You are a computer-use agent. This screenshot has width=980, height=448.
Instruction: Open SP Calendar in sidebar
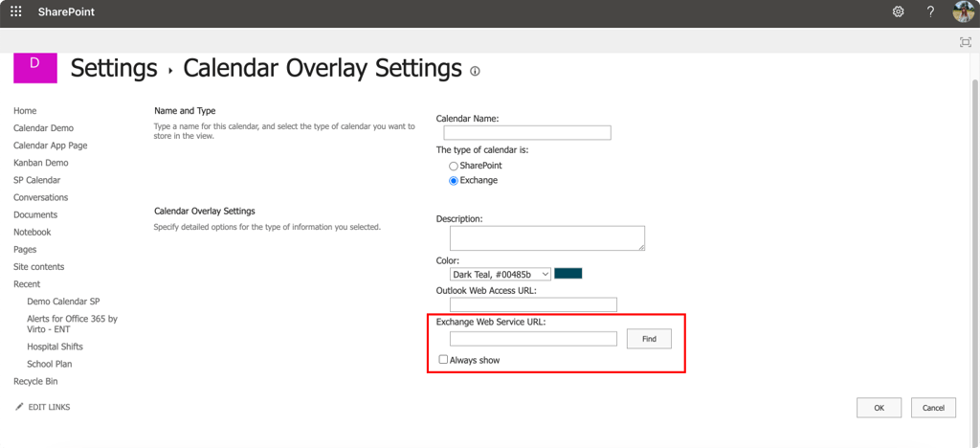pos(37,180)
